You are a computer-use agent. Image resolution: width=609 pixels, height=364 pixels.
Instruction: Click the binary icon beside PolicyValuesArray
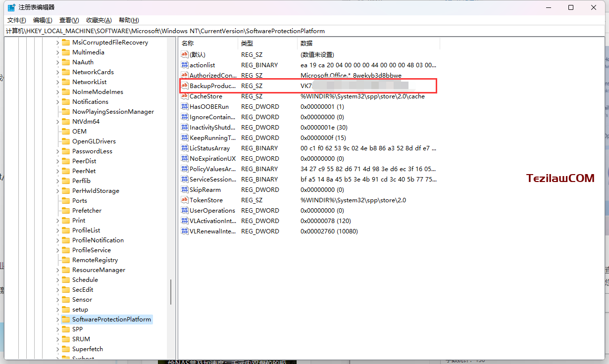point(185,169)
